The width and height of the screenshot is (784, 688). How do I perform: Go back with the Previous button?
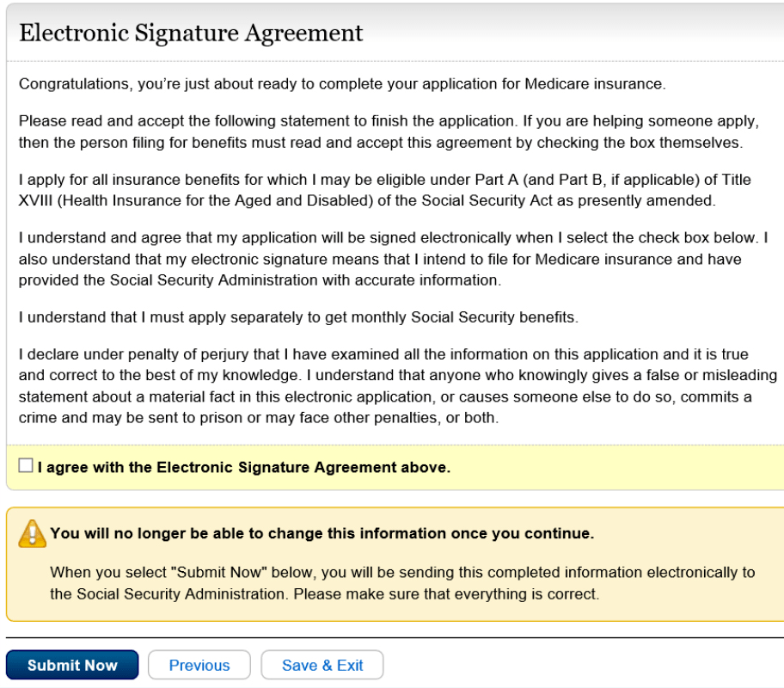199,665
